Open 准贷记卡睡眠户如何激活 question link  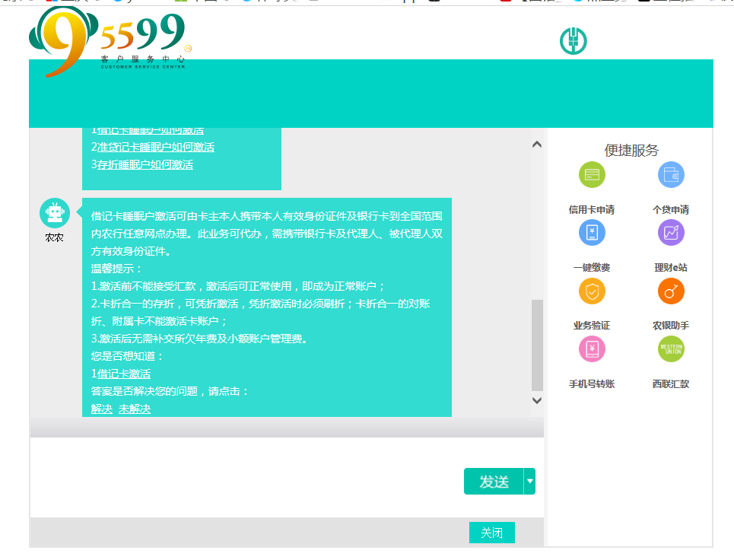[151, 146]
